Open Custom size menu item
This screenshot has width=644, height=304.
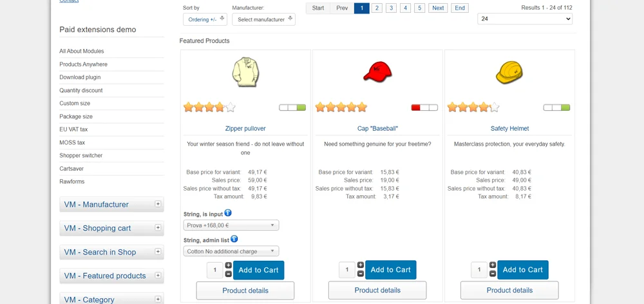click(75, 104)
